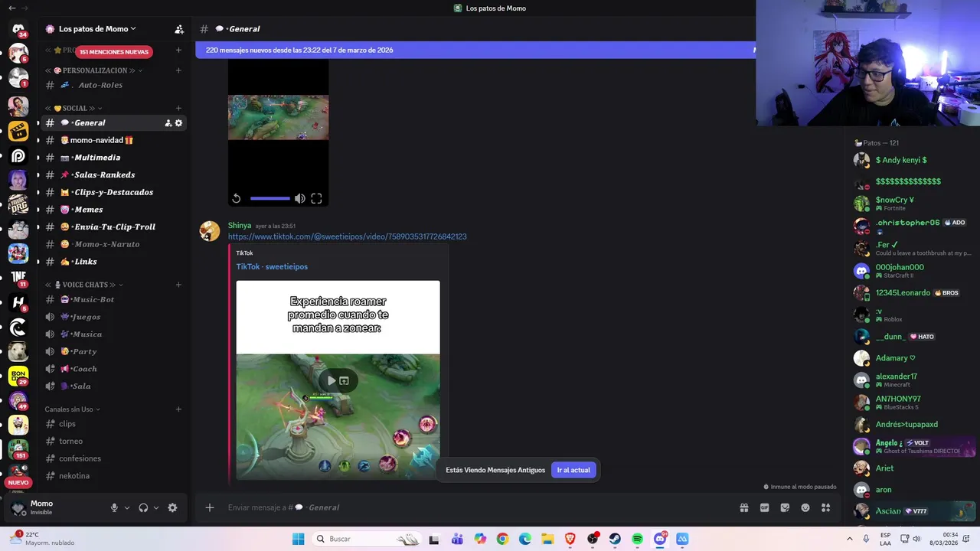Open member alexander17 profile
980x551 pixels.
[914, 380]
